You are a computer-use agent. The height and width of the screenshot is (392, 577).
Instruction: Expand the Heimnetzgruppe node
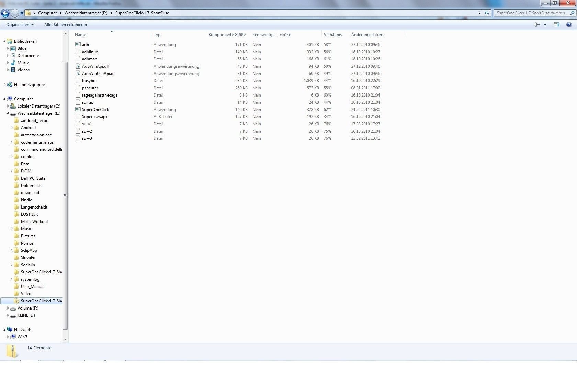[x=4, y=85]
